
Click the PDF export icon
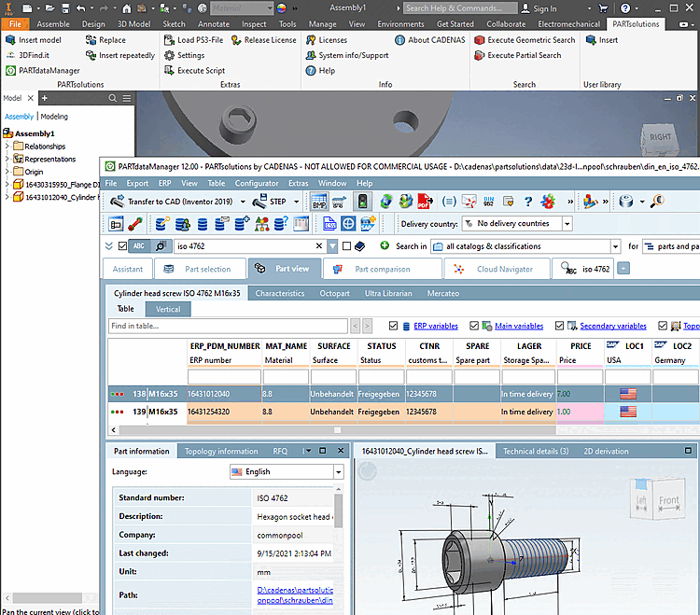423,201
